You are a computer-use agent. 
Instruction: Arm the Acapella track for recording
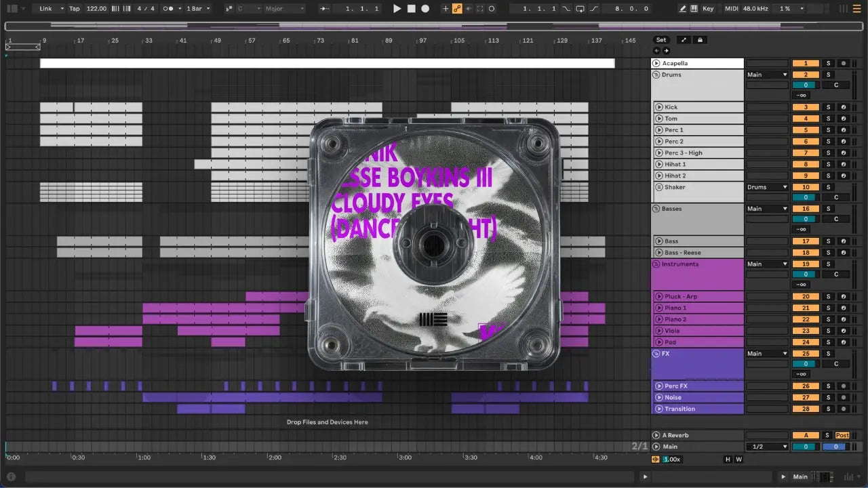[844, 63]
